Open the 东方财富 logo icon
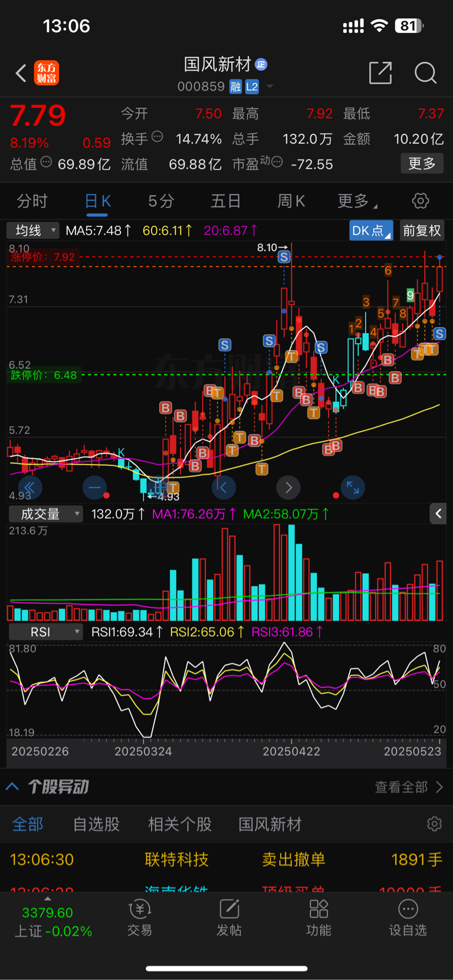 point(47,73)
